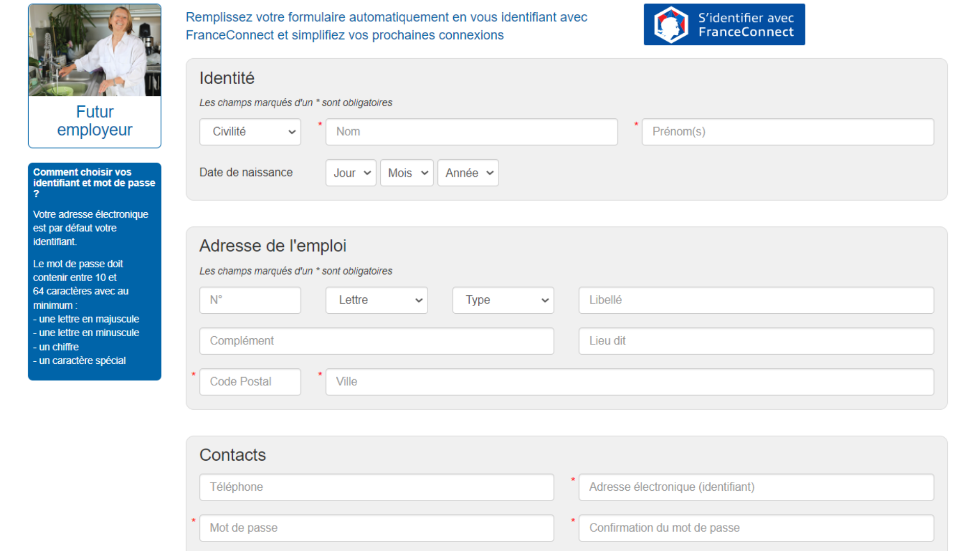Select the Complément address field
This screenshot has height=551, width=980.
point(376,341)
